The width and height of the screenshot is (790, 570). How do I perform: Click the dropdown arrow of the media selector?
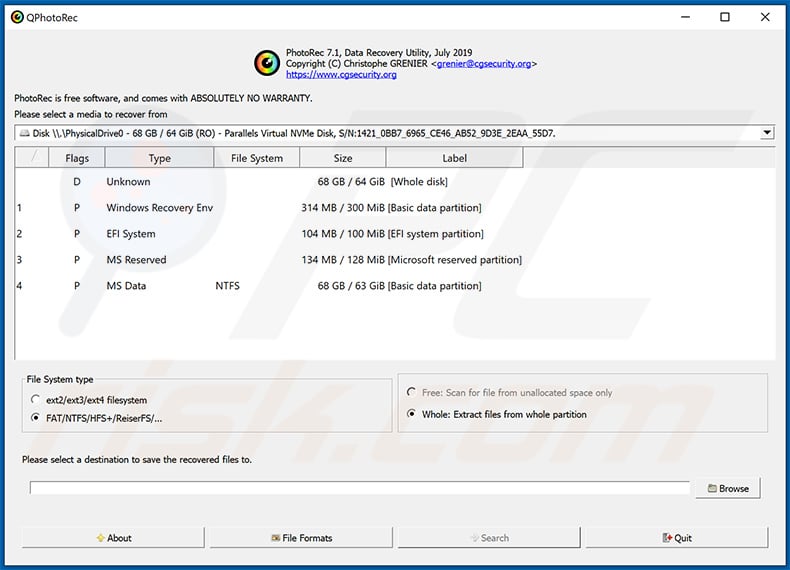[x=767, y=133]
